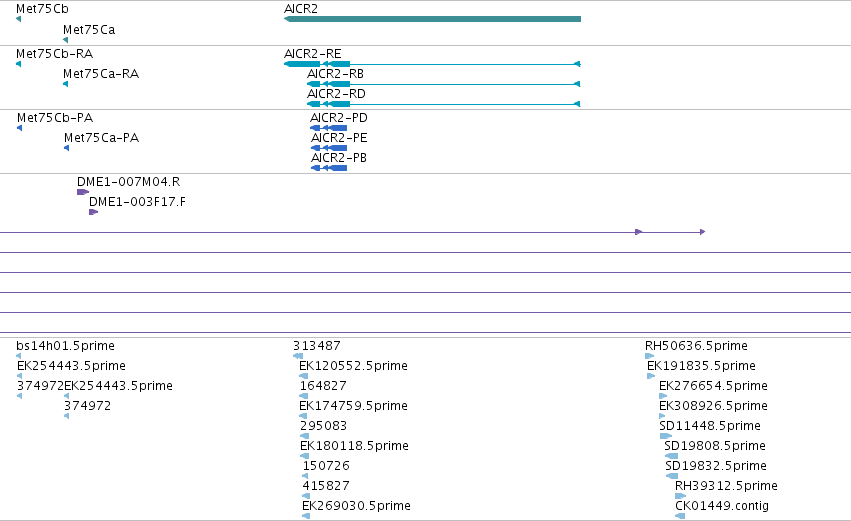The height and width of the screenshot is (521, 851).
Task: Select the AICR2-RB transcript feature
Action: coord(444,84)
